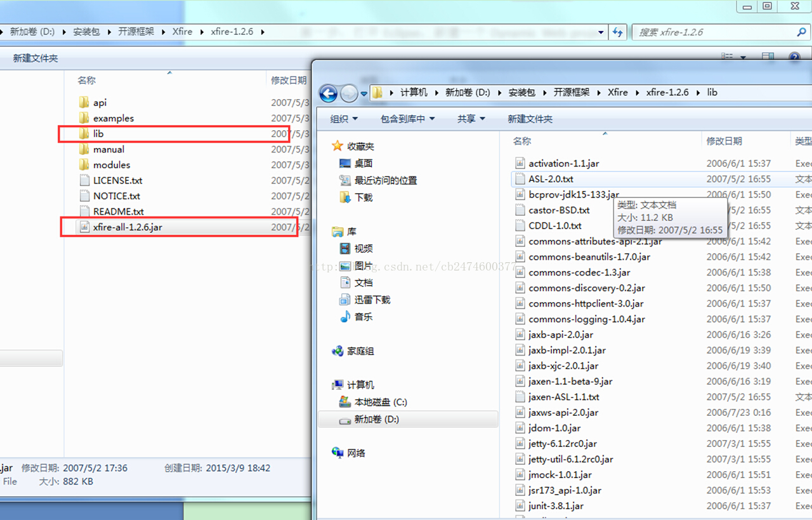
Task: Sort by 名称 column in lib window
Action: pyautogui.click(x=522, y=141)
